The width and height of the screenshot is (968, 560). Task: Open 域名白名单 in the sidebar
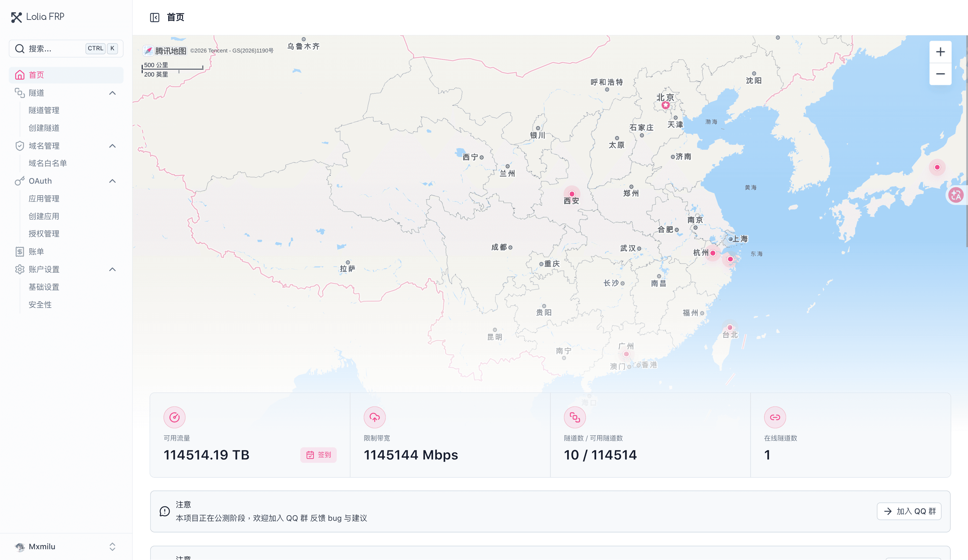tap(48, 163)
